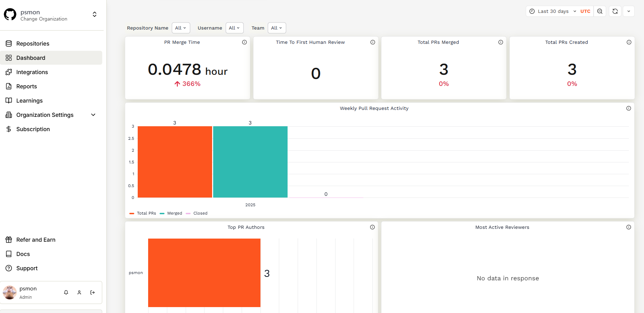
Task: Click the notification bell icon
Action: coord(66,292)
